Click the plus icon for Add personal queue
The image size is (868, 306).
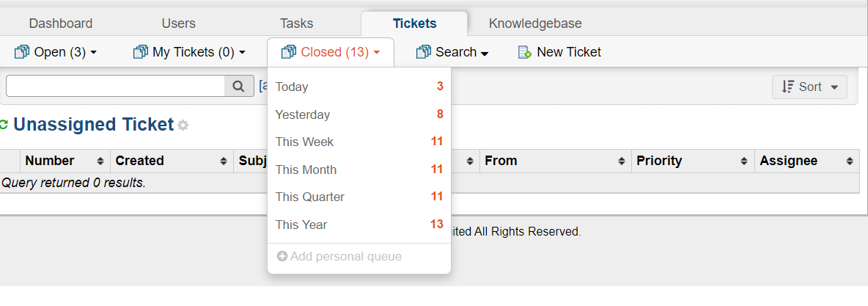point(282,257)
